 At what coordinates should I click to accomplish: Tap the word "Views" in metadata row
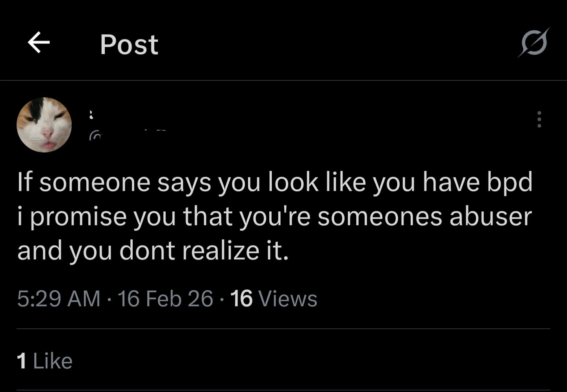[287, 298]
